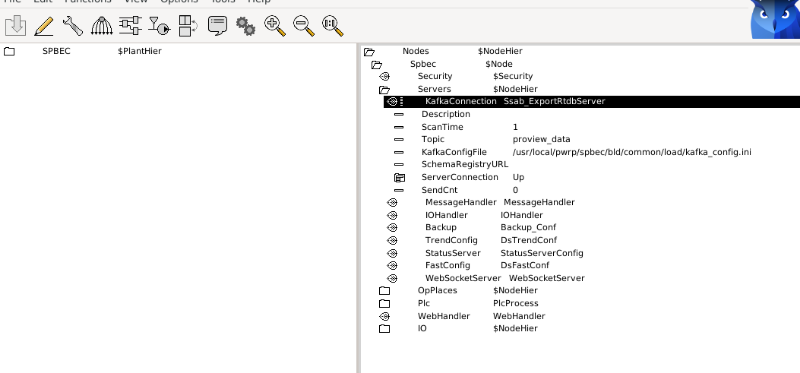Image resolution: width=800 pixels, height=373 pixels.
Task: Collapse the Spbec node folder
Action: [377, 64]
